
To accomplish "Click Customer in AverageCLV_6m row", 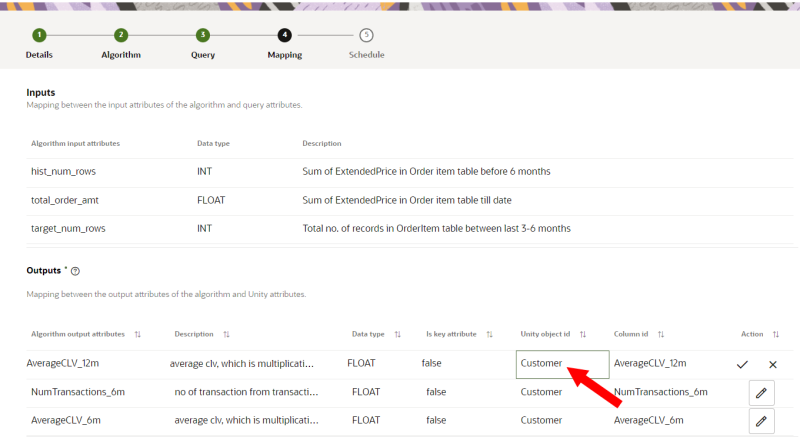I will [541, 420].
